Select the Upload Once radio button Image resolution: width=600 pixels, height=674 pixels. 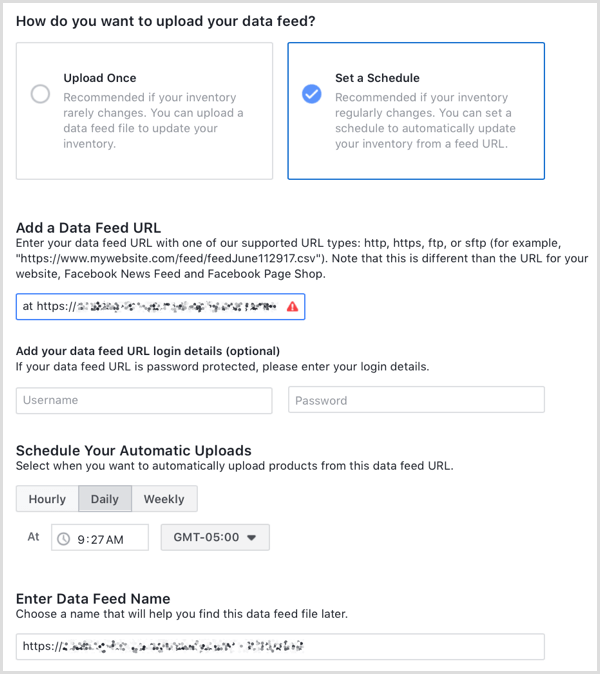point(40,94)
